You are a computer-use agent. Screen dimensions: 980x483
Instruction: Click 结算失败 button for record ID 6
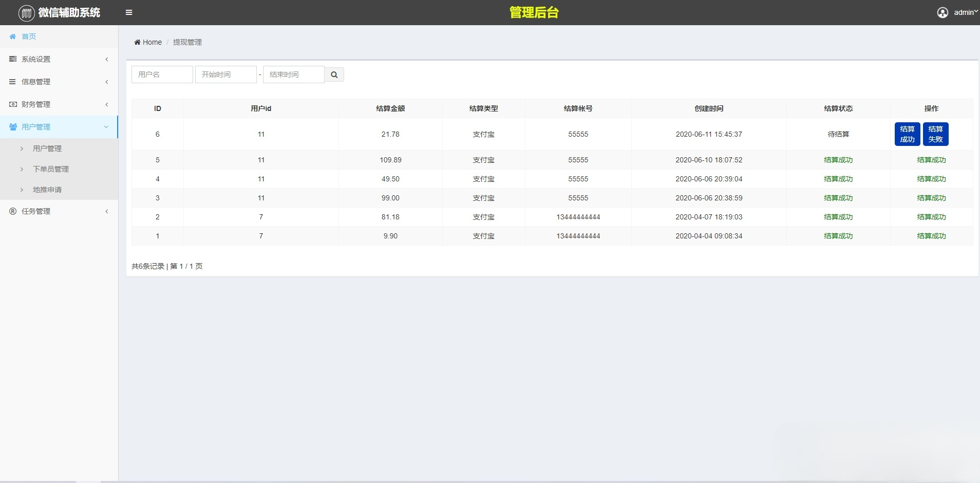coord(935,134)
